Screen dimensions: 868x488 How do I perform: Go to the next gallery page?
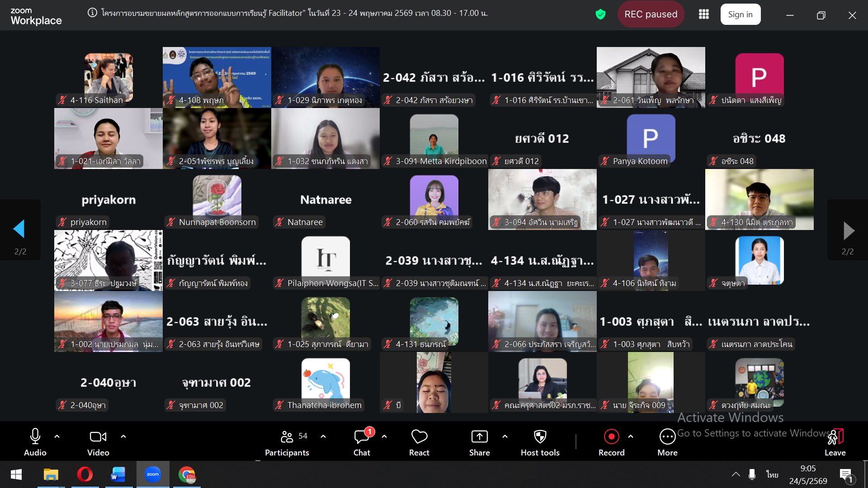tap(849, 230)
